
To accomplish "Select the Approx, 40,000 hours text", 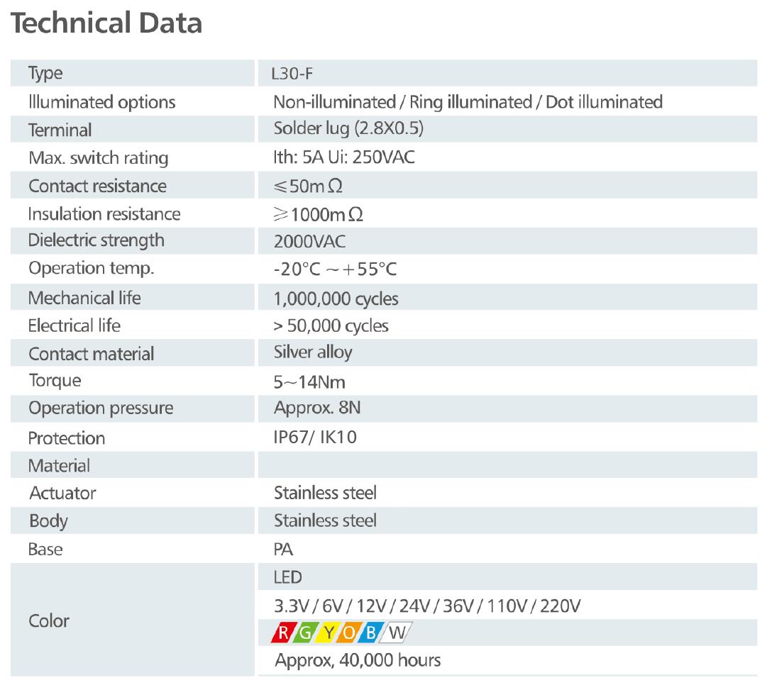I will pos(357,660).
